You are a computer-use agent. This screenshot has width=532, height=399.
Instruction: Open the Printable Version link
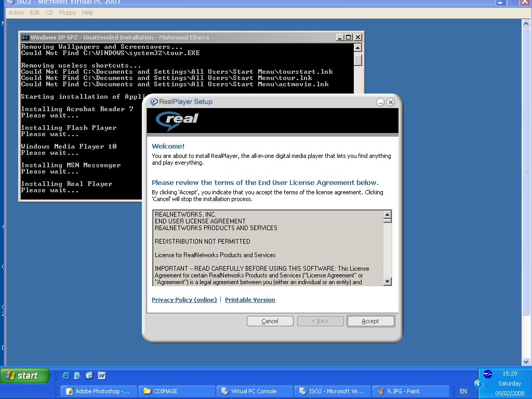coord(250,300)
